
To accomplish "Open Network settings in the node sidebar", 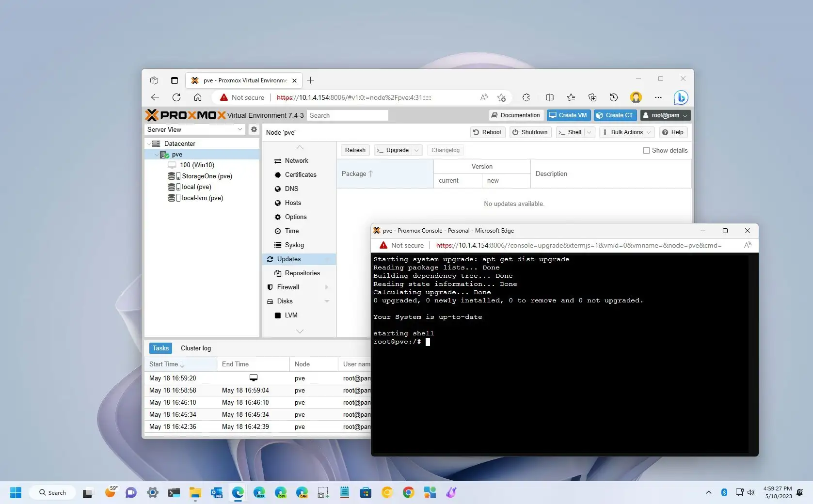I will 296,160.
